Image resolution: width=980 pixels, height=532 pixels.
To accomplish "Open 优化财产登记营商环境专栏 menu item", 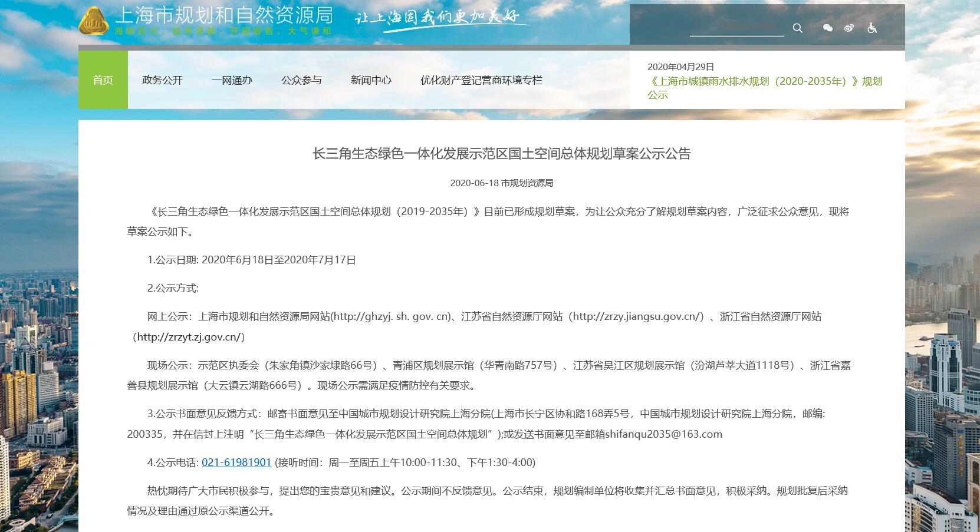I will (x=481, y=80).
